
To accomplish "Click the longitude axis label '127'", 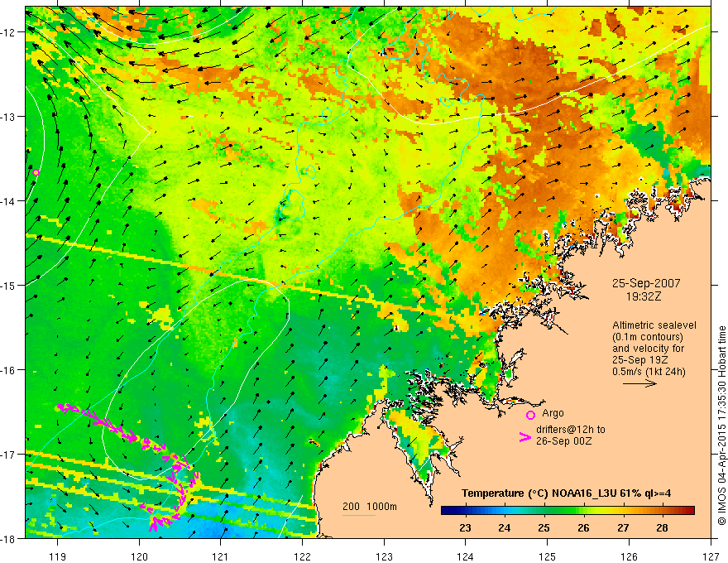I will [711, 556].
